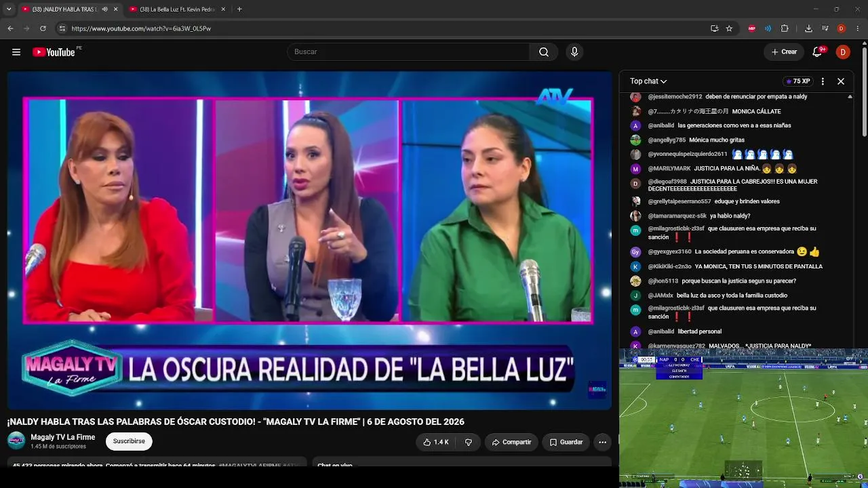Open Magaly TV La Firme channel avatar
The height and width of the screenshot is (488, 868).
16,441
